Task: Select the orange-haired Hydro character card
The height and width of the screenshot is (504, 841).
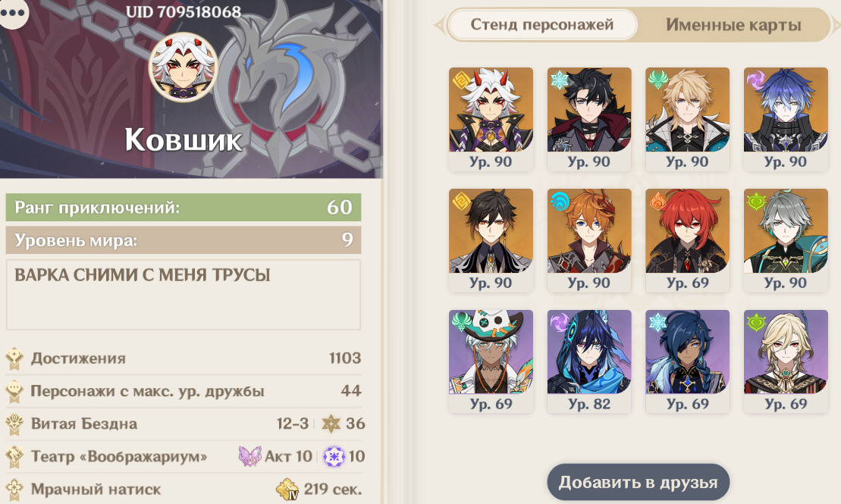Action: tap(589, 239)
